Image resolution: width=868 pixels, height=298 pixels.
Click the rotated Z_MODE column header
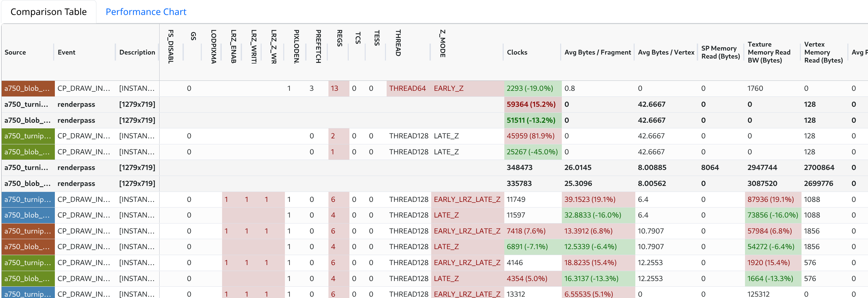pyautogui.click(x=442, y=44)
